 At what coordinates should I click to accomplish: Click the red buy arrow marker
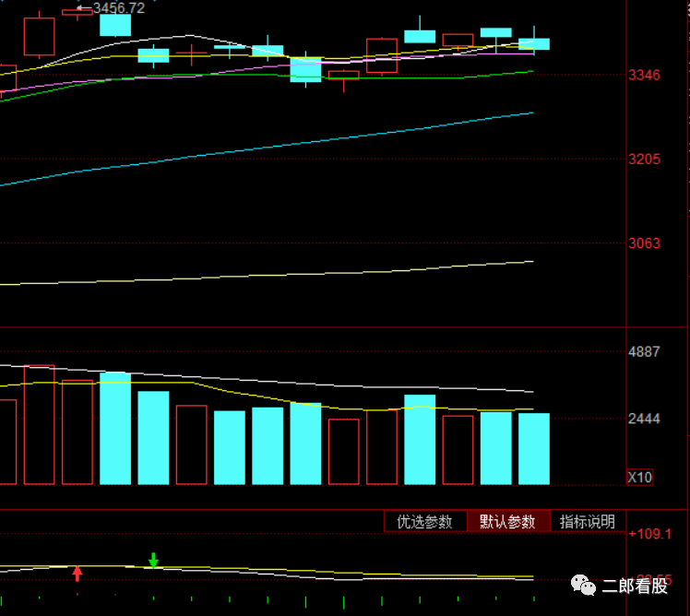77,574
